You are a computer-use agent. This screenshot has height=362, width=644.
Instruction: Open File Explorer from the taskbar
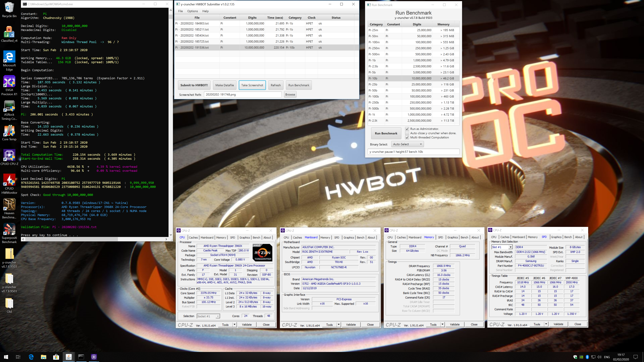pos(43,357)
